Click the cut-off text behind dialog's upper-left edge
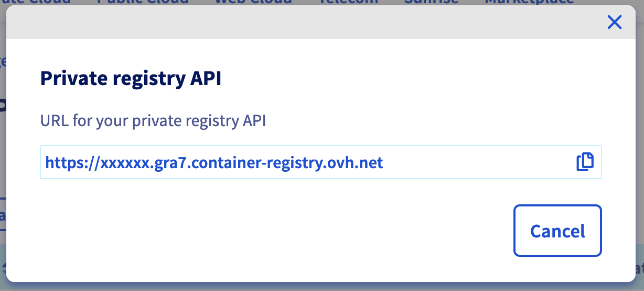Screen dimensions: 644x291 tap(3, 61)
